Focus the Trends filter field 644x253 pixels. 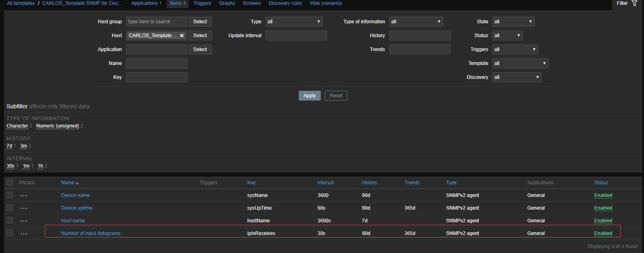pos(420,49)
